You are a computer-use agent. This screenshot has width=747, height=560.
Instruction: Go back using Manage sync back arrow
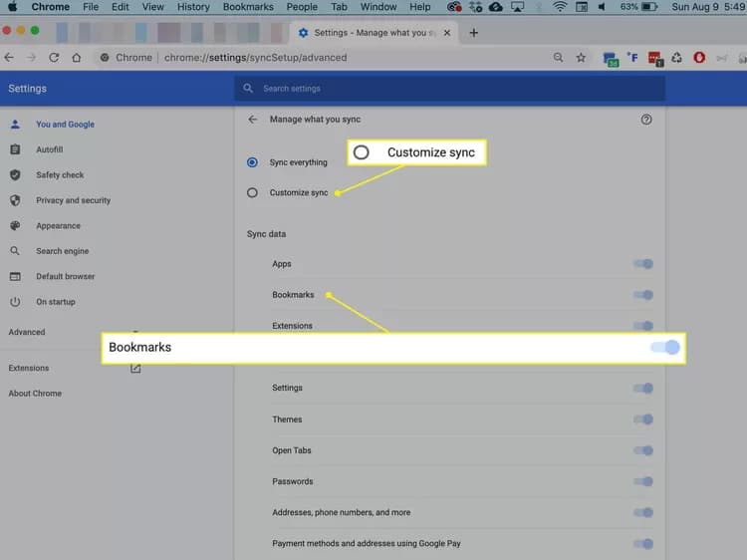pyautogui.click(x=253, y=120)
